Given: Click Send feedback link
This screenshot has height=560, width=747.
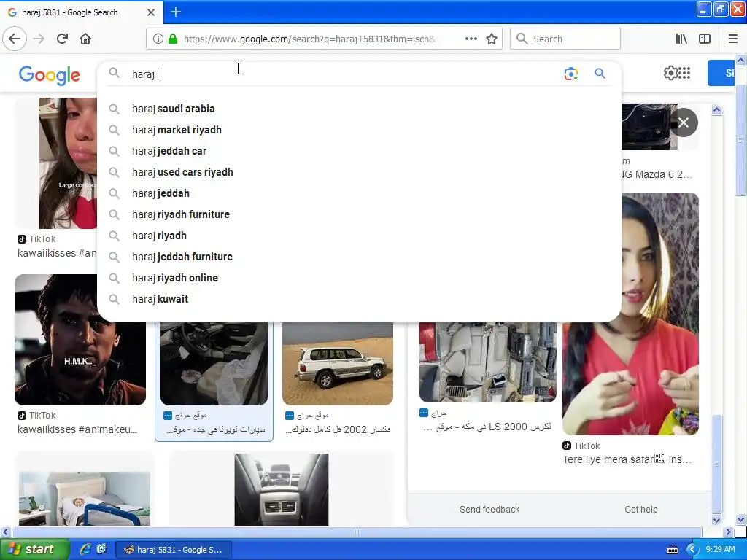Looking at the screenshot, I should pos(489,509).
